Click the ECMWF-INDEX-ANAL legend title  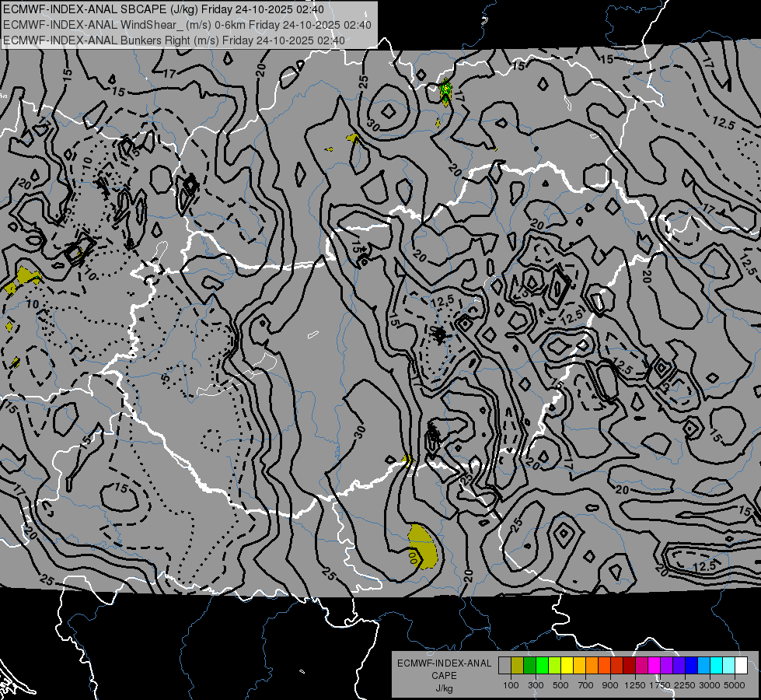[444, 663]
